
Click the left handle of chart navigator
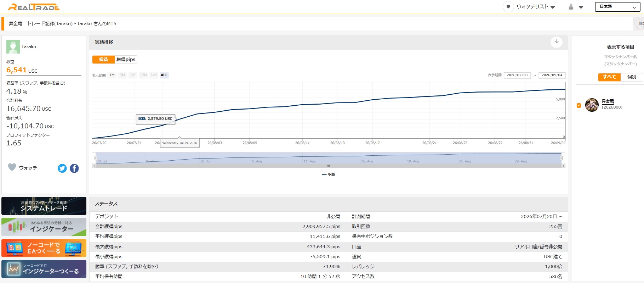(96, 158)
